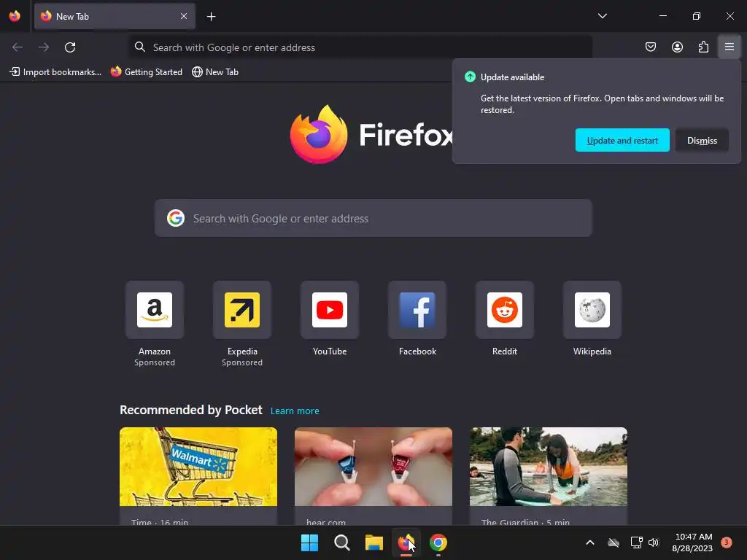This screenshot has width=747, height=560.
Task: Click 'Recommended by Pocket' heading
Action: tap(190, 410)
